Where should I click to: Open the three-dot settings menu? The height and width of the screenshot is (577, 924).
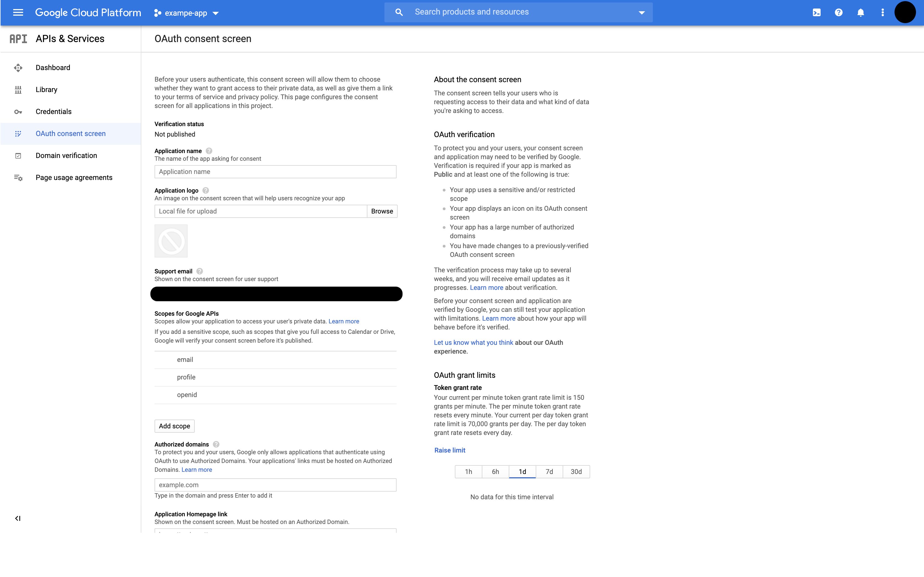[x=882, y=13]
